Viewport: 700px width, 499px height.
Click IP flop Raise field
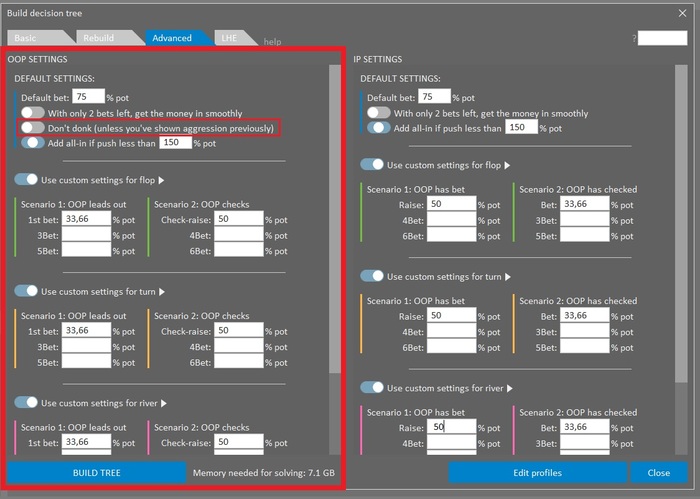point(451,204)
